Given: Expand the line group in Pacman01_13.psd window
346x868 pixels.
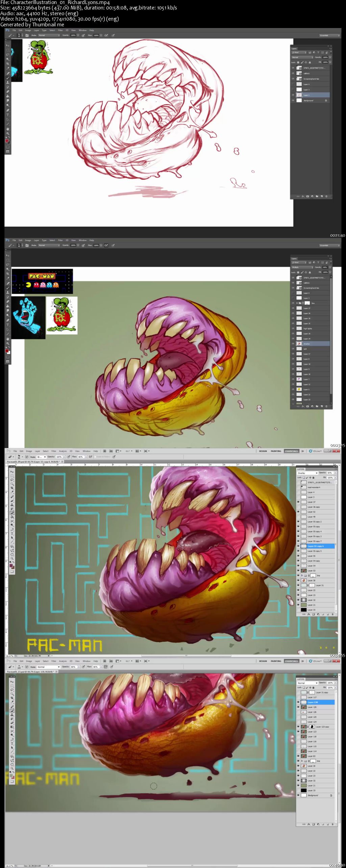Looking at the screenshot, I should [302, 761].
